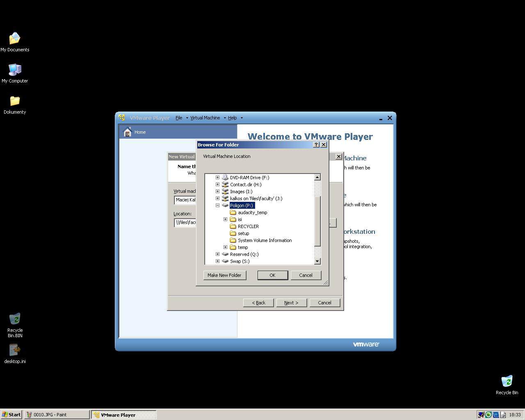Viewport: 525px width, 420px height.
Task: Expand the temp folder node
Action: tap(226, 247)
